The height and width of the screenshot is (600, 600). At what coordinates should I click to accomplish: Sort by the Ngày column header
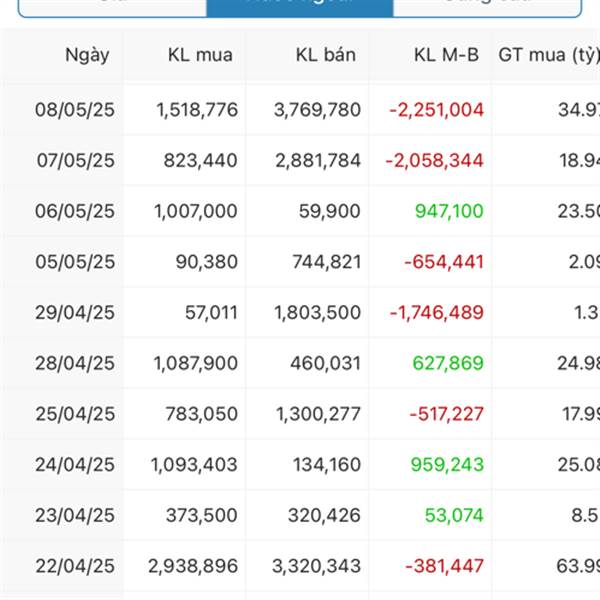click(x=87, y=55)
